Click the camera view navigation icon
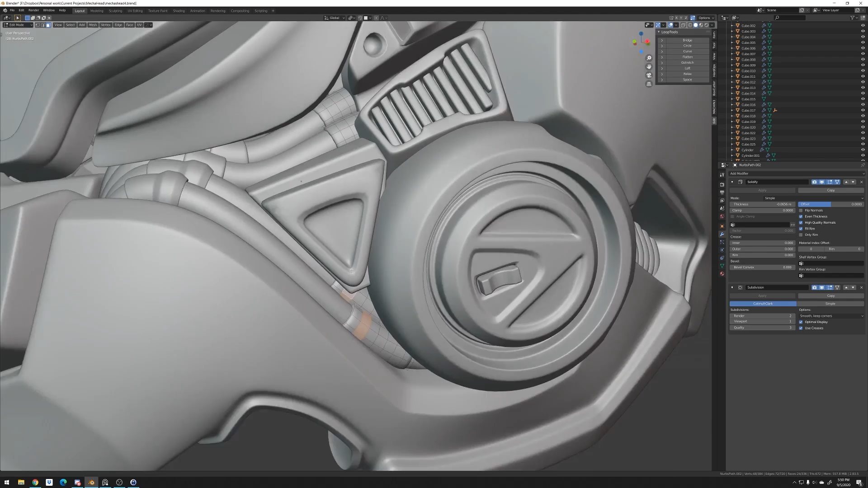 point(649,75)
